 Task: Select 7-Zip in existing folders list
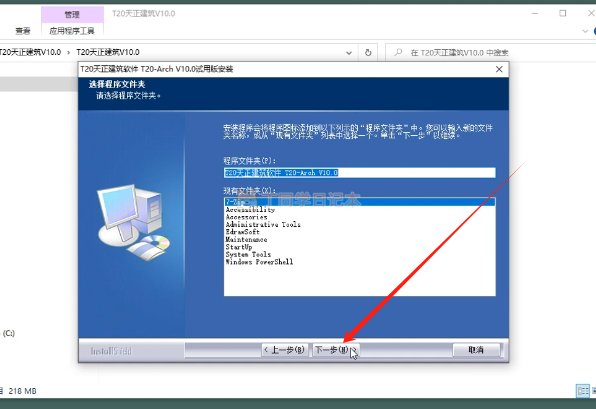360,202
